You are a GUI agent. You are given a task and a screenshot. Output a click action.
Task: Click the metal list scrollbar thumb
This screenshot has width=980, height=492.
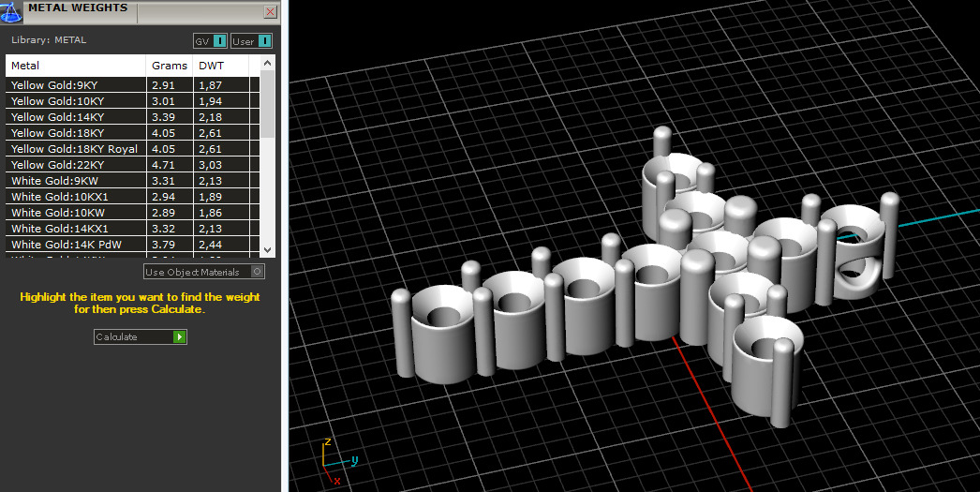pos(268,104)
